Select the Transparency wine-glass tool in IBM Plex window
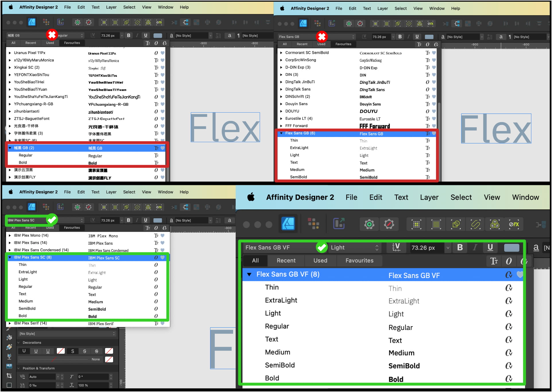Screen dimensions: 552x392 [9, 356]
